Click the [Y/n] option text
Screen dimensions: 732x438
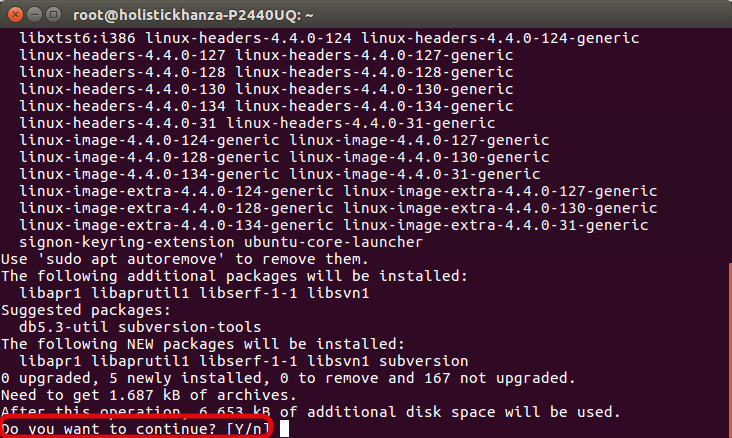click(250, 429)
